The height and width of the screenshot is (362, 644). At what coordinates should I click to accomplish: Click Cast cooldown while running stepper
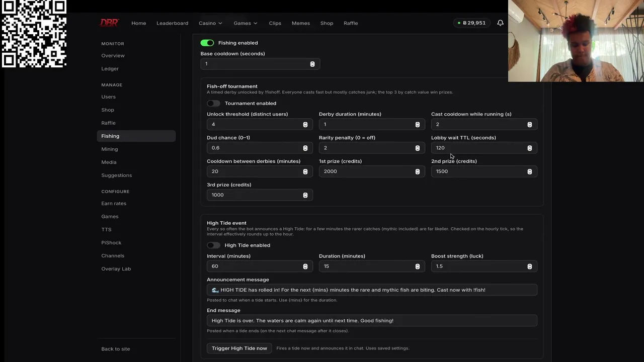tap(530, 124)
